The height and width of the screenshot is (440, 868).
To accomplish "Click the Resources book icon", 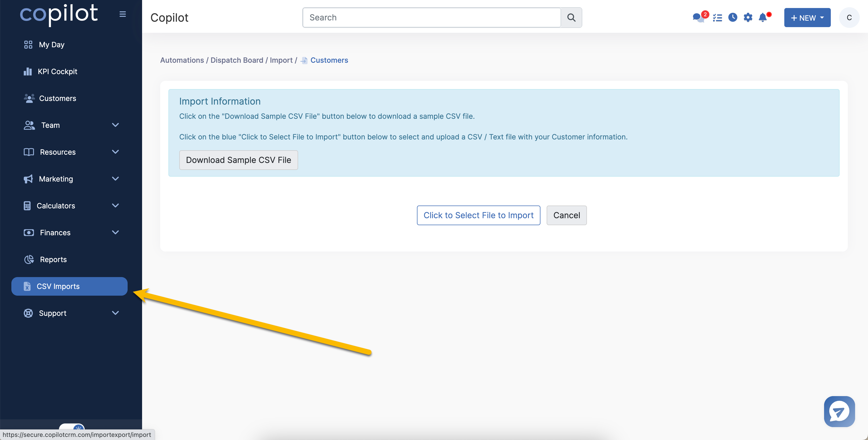I will (x=29, y=152).
